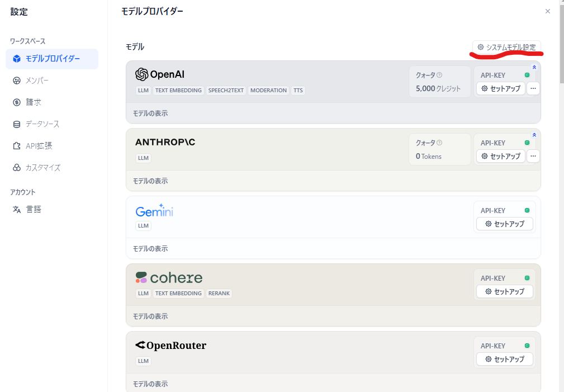Click the translate icon beside 言語
This screenshot has width=564, height=392.
click(17, 210)
